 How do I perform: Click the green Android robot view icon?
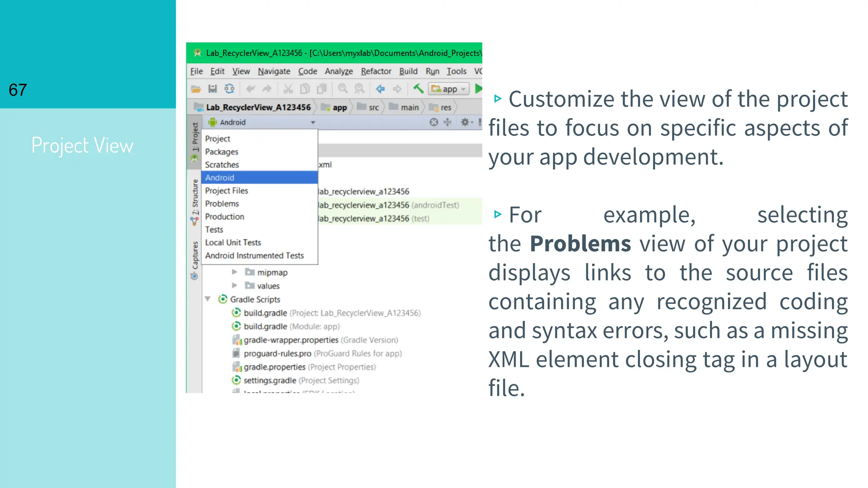(212, 122)
